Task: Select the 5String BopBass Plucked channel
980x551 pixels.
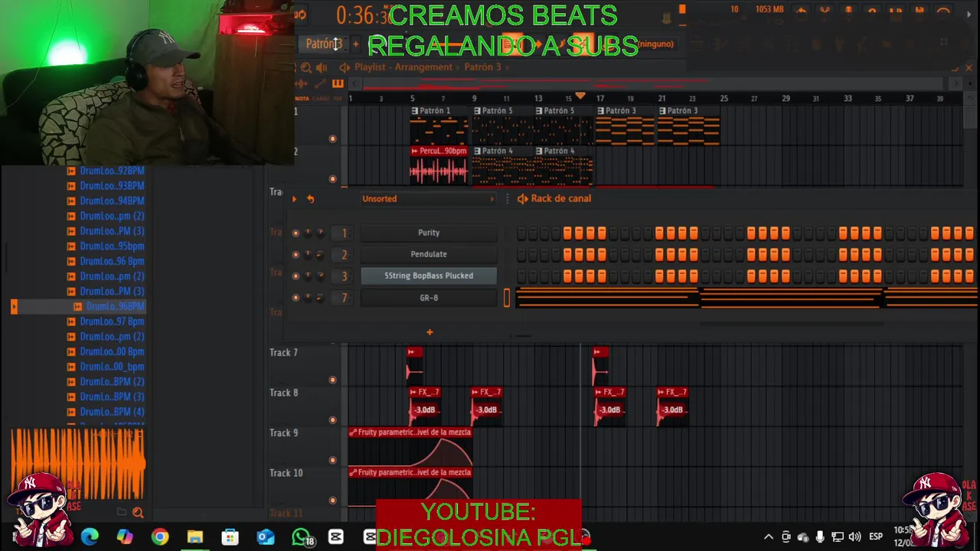Action: 429,275
